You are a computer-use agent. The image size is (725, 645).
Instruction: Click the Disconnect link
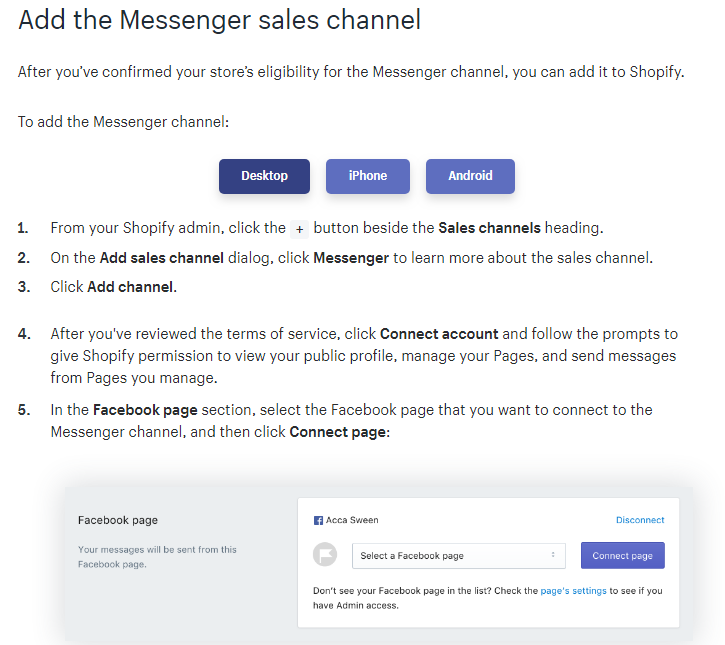[x=640, y=520]
